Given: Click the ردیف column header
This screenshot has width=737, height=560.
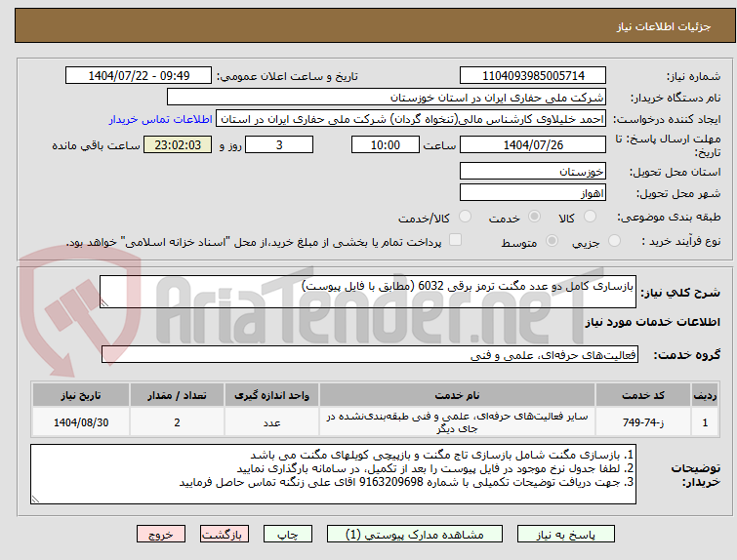Looking at the screenshot, I should [x=705, y=395].
